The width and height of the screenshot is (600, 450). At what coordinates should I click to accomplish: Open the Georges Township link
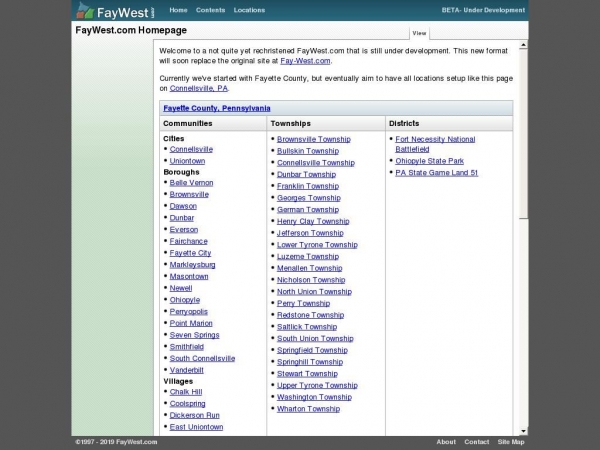point(309,198)
